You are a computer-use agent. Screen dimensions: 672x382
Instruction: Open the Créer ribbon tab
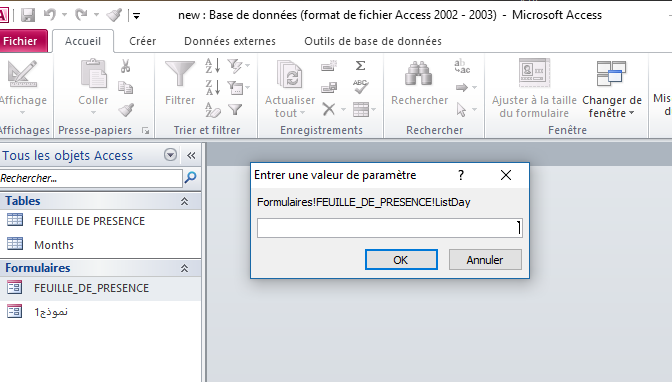[143, 41]
